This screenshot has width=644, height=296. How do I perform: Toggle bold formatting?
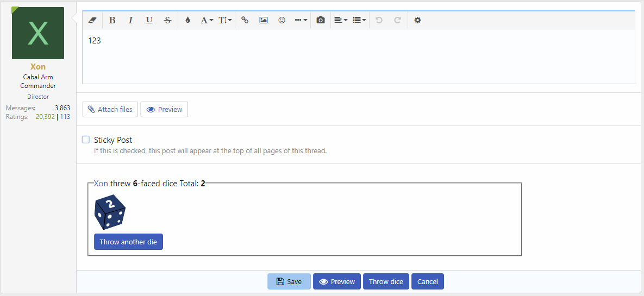pos(112,20)
